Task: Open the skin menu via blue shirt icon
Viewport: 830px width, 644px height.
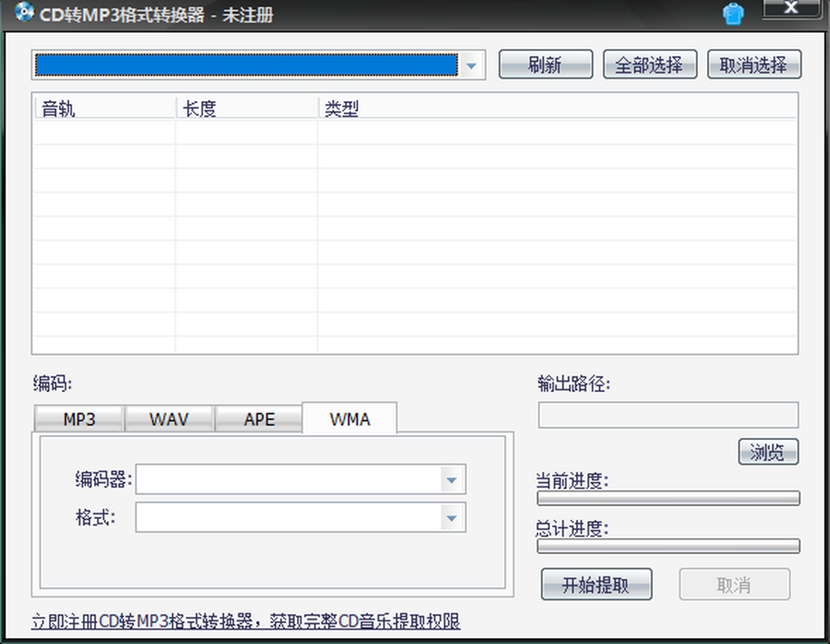Action: [733, 15]
